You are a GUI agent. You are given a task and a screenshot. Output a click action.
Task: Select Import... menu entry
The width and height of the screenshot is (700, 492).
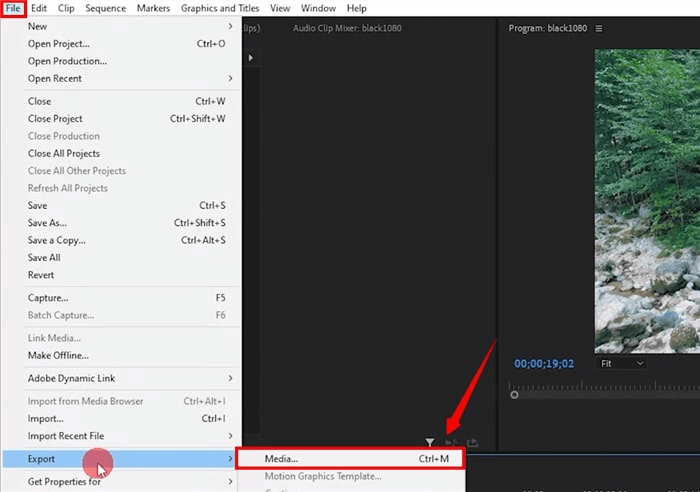click(128, 418)
